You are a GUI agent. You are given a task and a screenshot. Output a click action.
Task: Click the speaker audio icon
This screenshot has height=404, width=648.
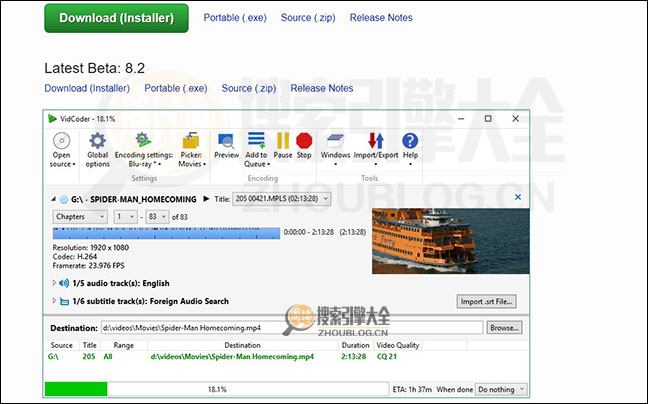pos(64,283)
